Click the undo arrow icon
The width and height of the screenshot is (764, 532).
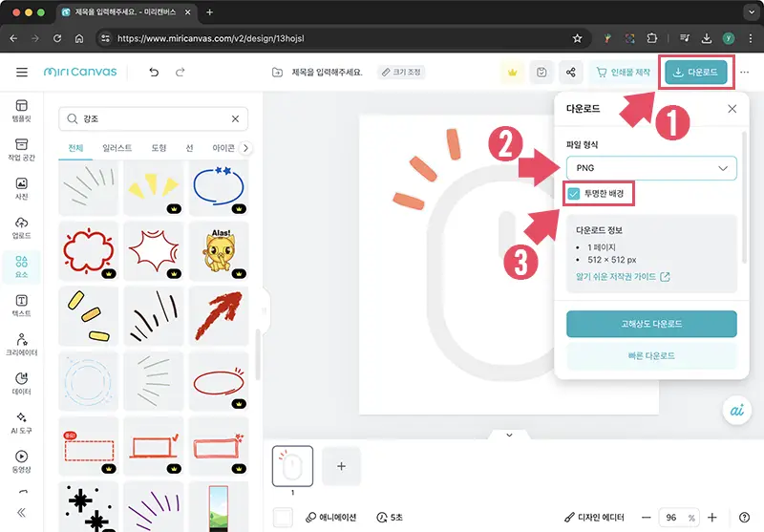154,72
